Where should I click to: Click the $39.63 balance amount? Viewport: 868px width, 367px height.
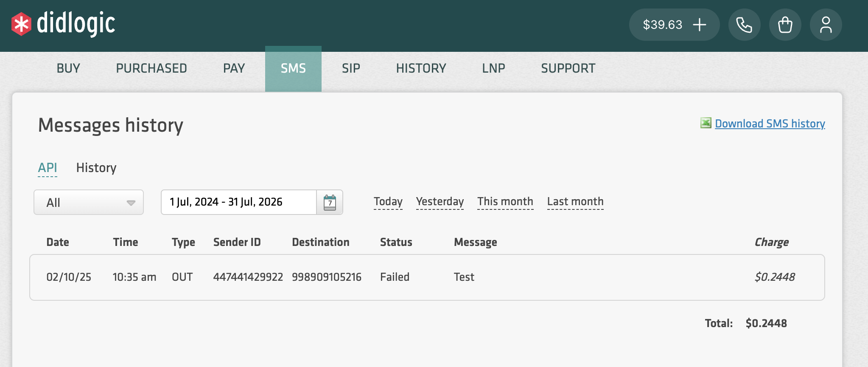pos(662,25)
